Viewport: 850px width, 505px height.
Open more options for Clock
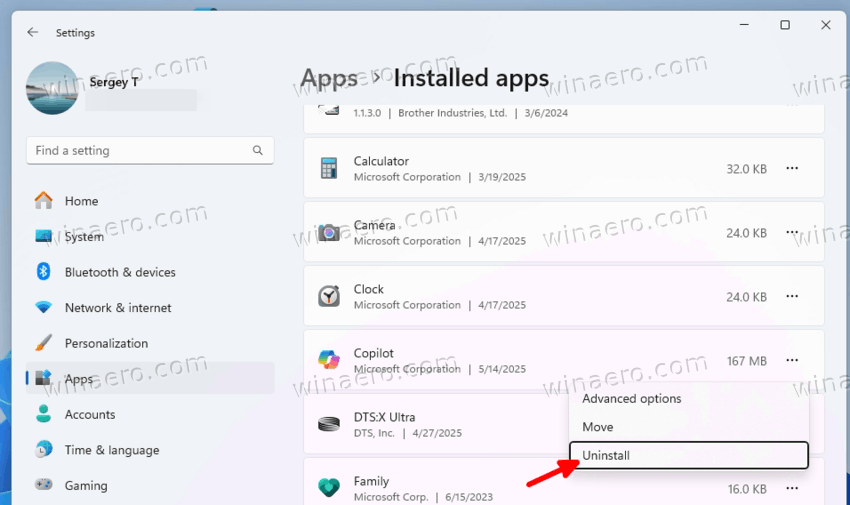click(x=792, y=296)
